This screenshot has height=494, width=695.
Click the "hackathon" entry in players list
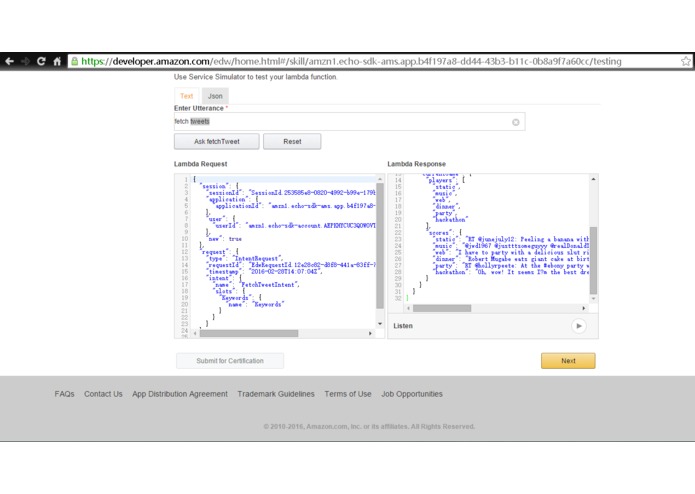tap(450, 220)
